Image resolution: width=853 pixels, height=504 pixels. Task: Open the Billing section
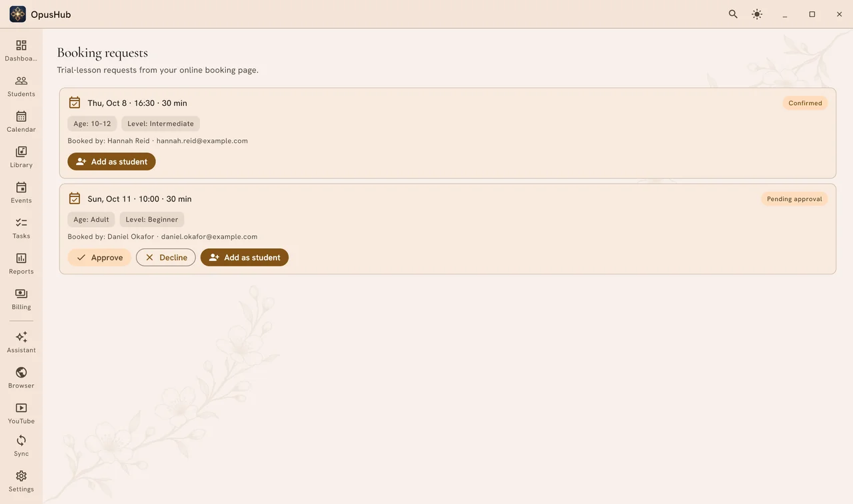[21, 299]
